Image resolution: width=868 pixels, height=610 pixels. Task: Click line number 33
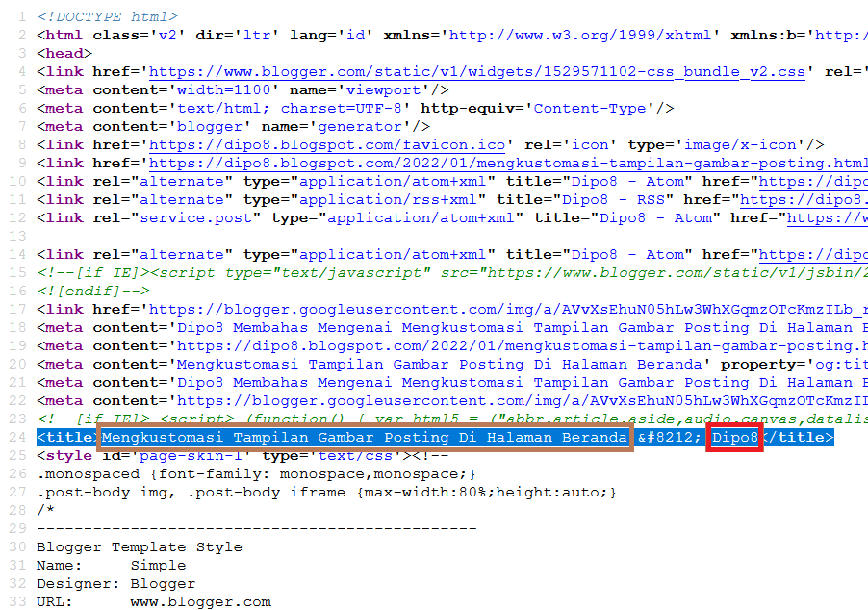coord(17,601)
